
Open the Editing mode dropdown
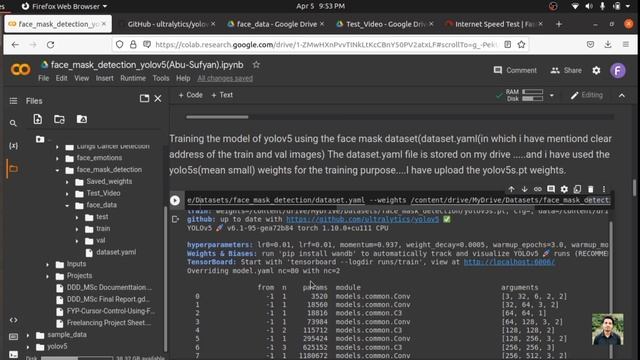pos(587,95)
